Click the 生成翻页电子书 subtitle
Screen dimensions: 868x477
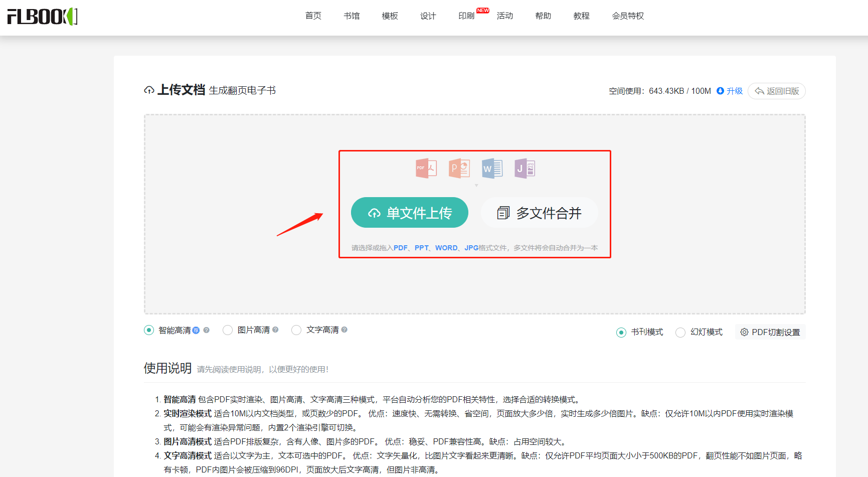coord(242,90)
